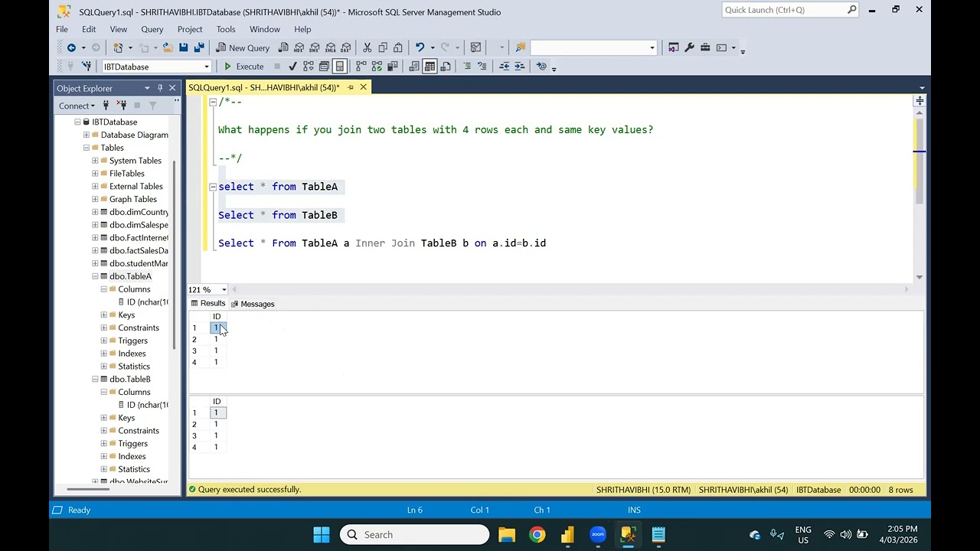Click the Save All icon
Screen dimensions: 980x551
pos(199,47)
